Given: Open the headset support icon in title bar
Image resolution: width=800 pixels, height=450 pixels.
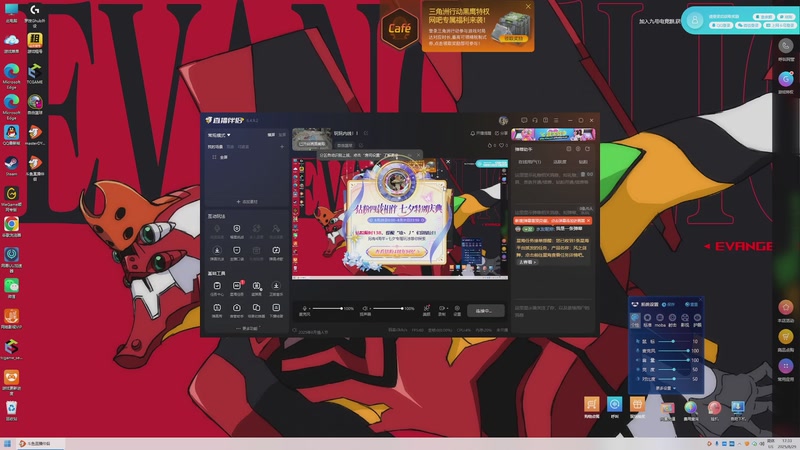Looking at the screenshot, I should pyautogui.click(x=535, y=120).
